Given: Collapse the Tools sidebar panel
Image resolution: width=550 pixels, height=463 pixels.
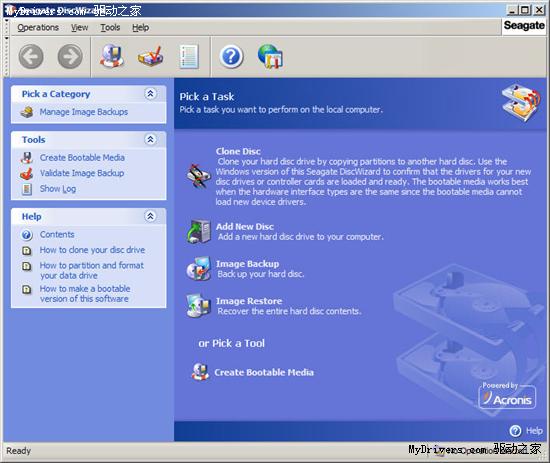Looking at the screenshot, I should pos(150,139).
